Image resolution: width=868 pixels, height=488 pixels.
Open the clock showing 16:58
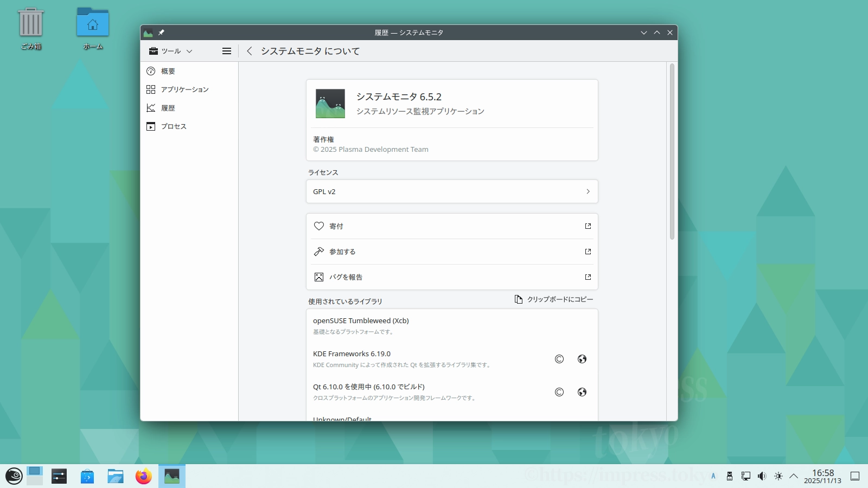click(822, 476)
